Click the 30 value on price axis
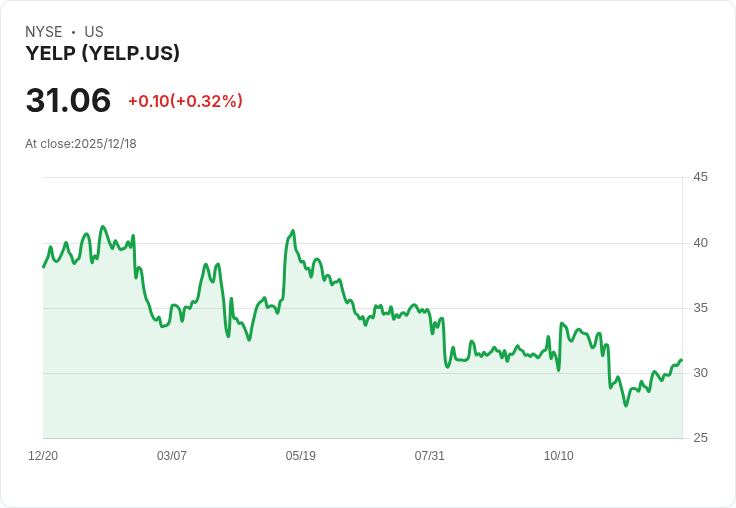Viewport: 736px width, 508px height. click(701, 373)
